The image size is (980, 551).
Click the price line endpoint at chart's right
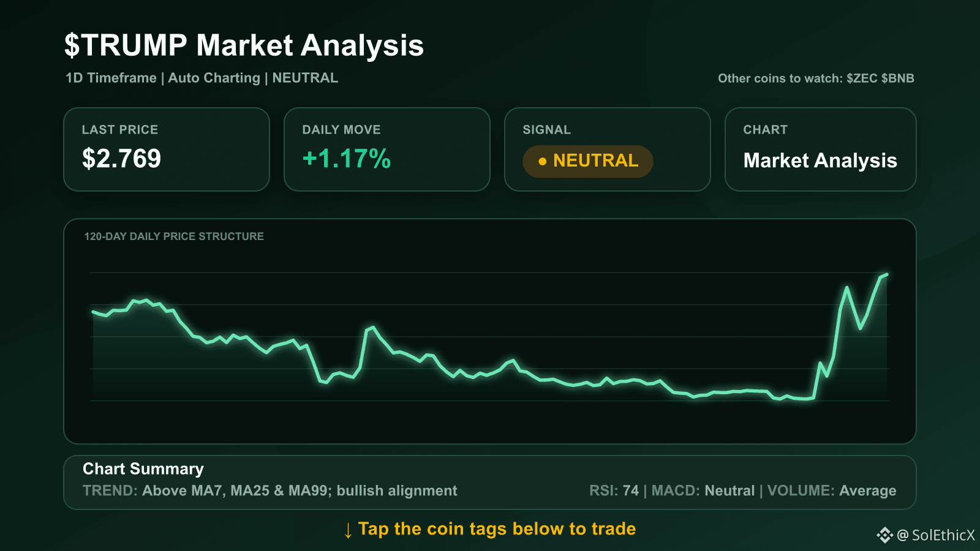886,275
